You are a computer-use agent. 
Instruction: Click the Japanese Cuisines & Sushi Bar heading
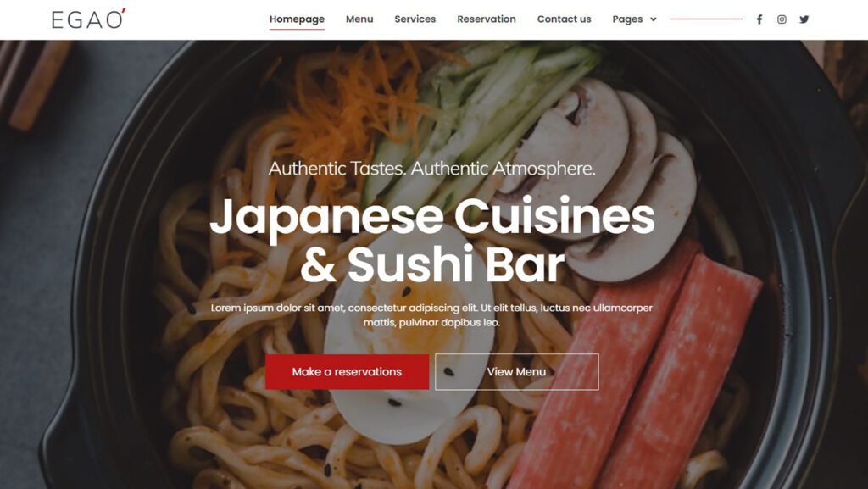click(432, 240)
